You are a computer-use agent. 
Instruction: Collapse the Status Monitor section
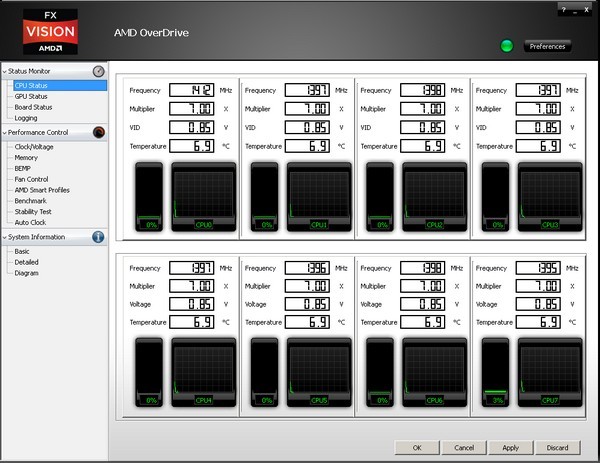5,72
